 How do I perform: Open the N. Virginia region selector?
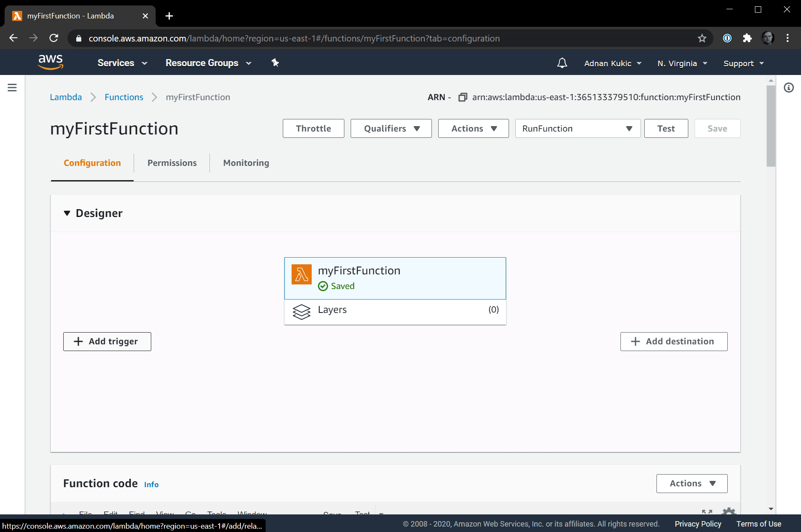[x=682, y=63]
